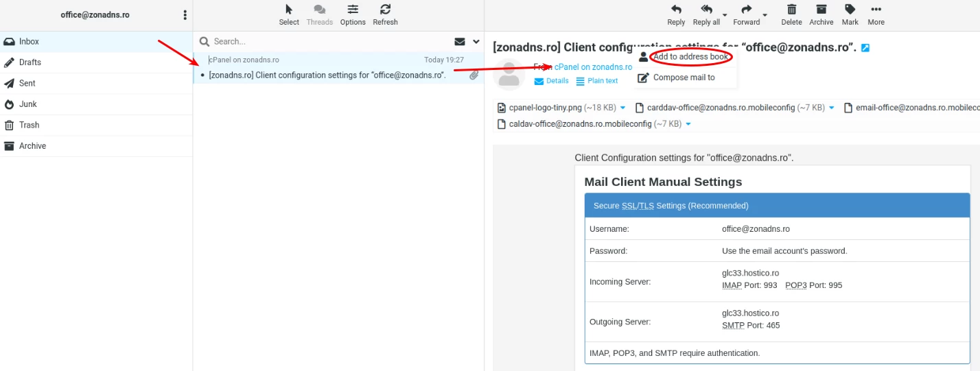Expand the Reply all options arrow
The width and height of the screenshot is (980, 371).
725,15
